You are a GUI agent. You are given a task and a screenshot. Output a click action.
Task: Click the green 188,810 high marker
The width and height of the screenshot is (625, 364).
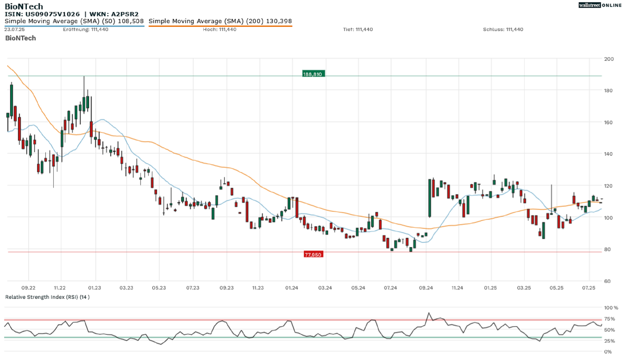coord(313,74)
